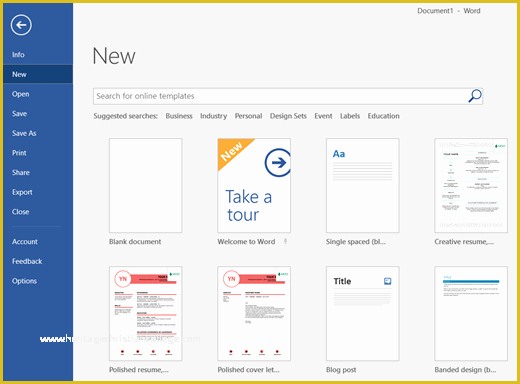Click the 'Creative resume,...' caption

464,242
